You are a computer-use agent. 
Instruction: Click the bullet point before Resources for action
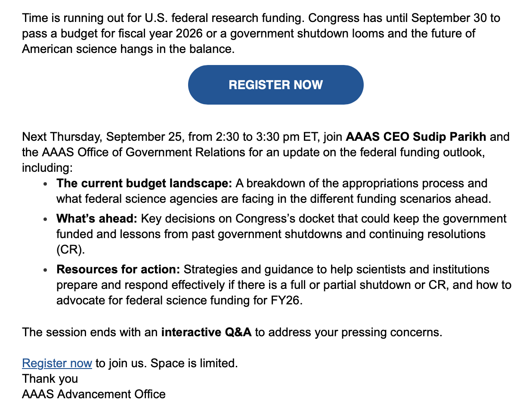pos(46,270)
